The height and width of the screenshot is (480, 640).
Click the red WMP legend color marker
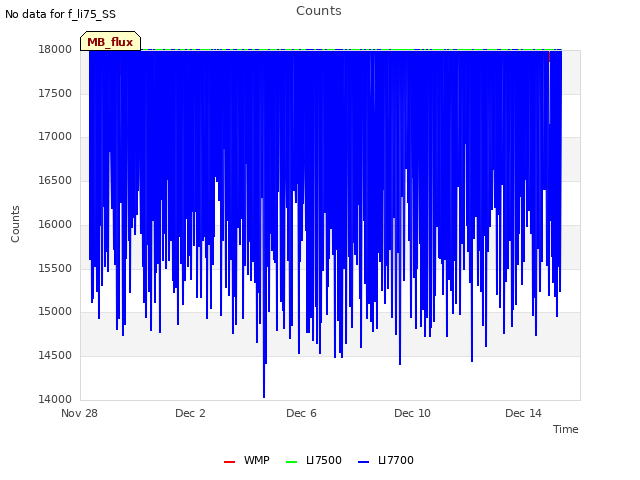tap(229, 462)
